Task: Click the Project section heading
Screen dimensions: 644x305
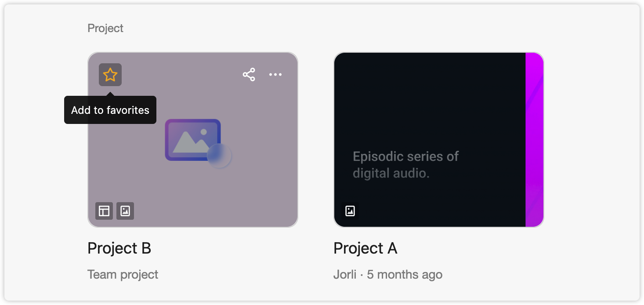Action: (105, 28)
